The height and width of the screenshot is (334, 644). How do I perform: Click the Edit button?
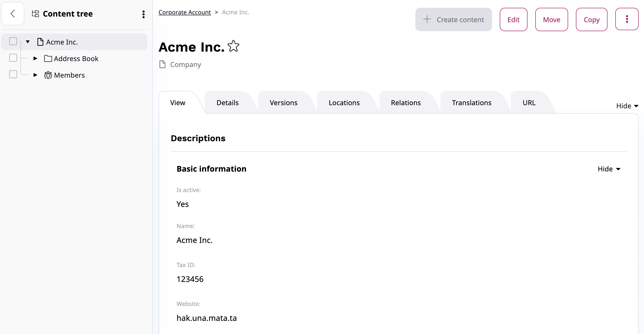[x=513, y=19]
